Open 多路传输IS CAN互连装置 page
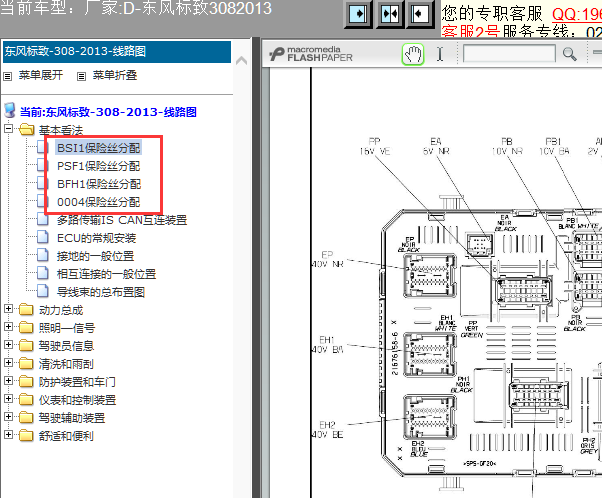 [x=122, y=220]
